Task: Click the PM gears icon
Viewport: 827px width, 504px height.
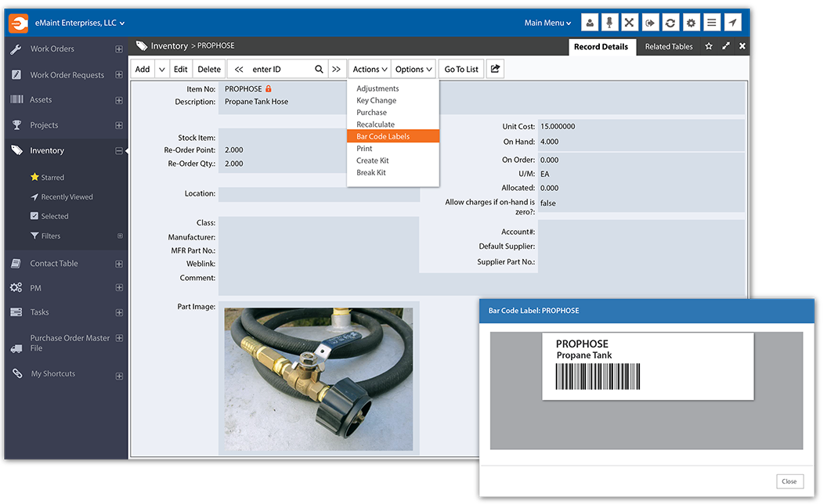Action: [x=16, y=288]
